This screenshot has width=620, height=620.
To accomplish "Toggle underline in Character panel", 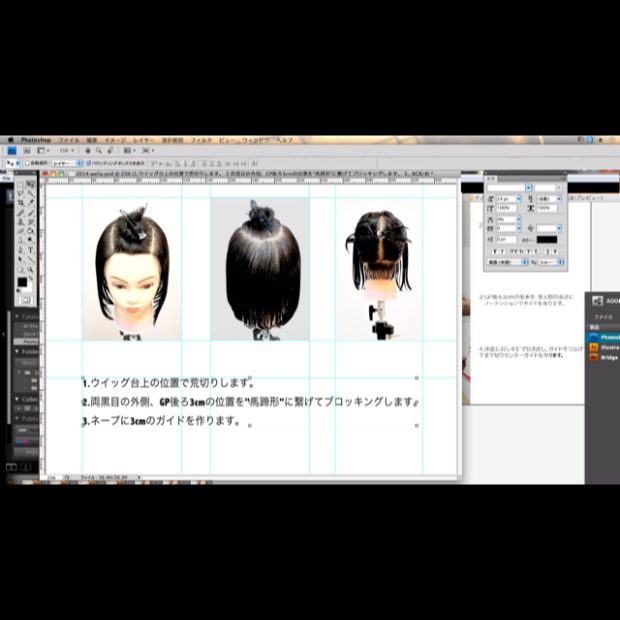I will [x=548, y=251].
